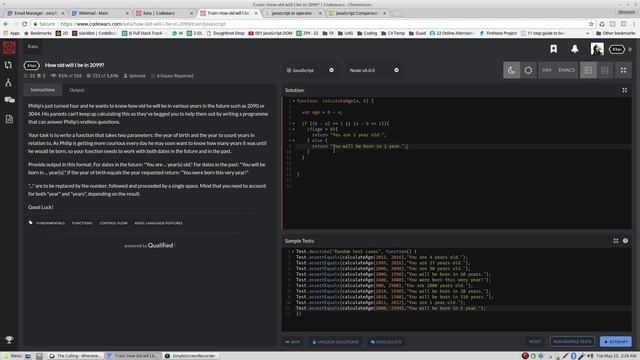Switch to the Instructions tab
This screenshot has height=360, width=640.
pyautogui.click(x=42, y=90)
